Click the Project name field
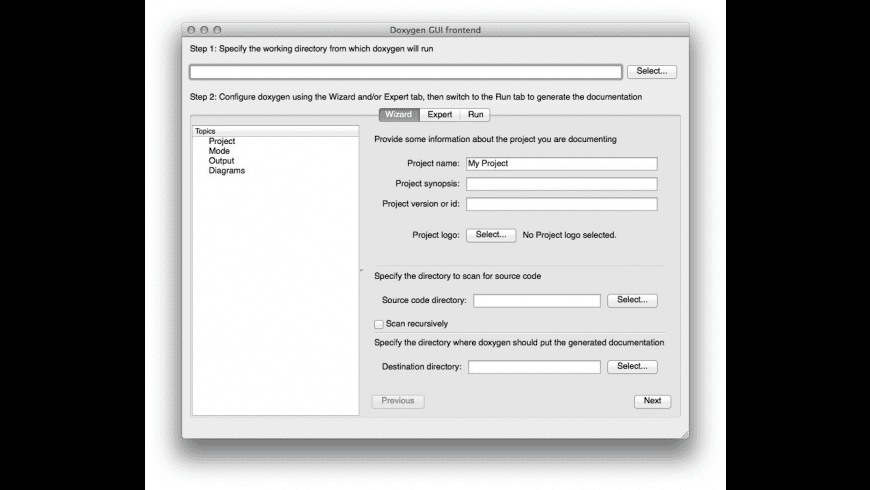Screen dimensions: 870x490 point(562,164)
